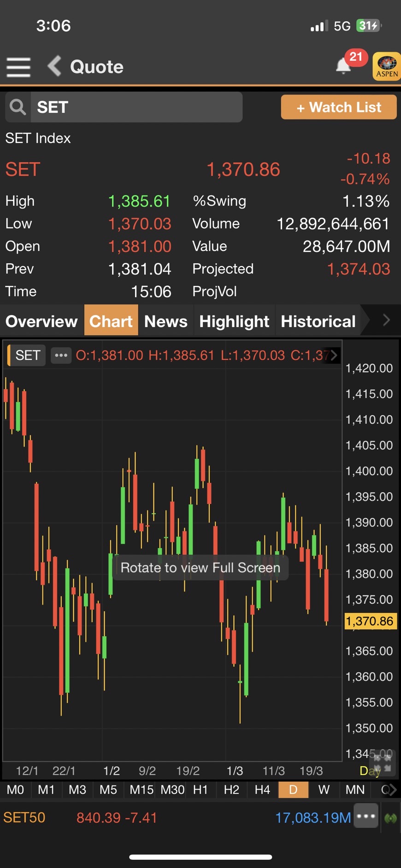This screenshot has width=401, height=868.
Task: Tap the Quote page title
Action: pos(97,67)
